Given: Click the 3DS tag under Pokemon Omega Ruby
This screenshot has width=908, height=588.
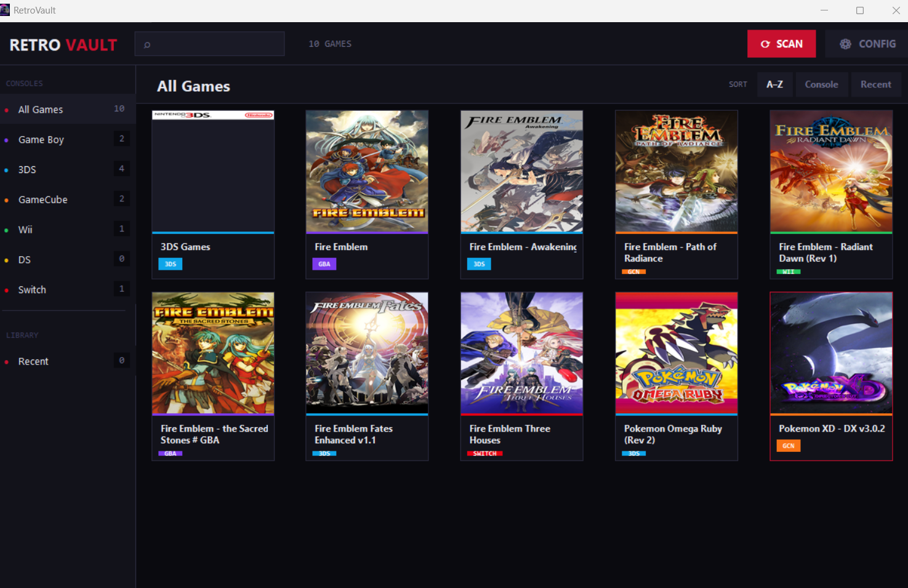Looking at the screenshot, I should pos(634,453).
